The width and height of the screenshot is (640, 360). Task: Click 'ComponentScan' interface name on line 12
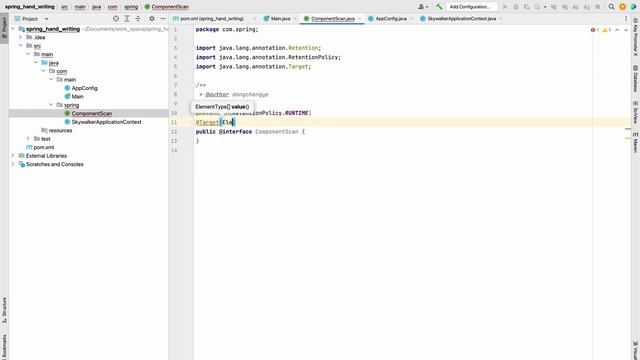click(277, 132)
